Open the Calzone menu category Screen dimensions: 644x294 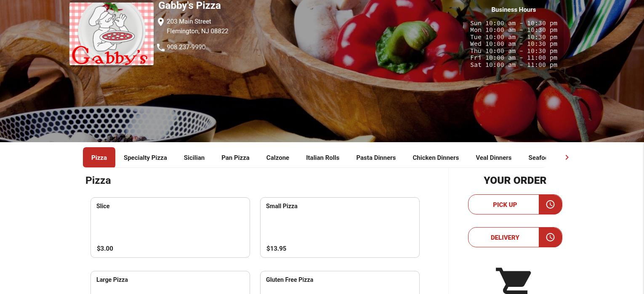278,157
